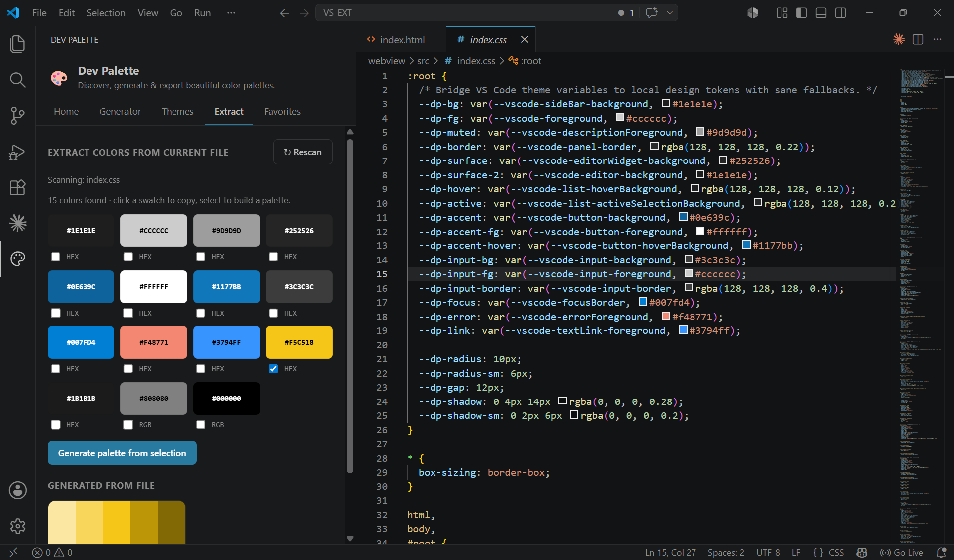Open dropdown chevron beside chat icon
This screenshot has width=954, height=560.
tap(670, 13)
